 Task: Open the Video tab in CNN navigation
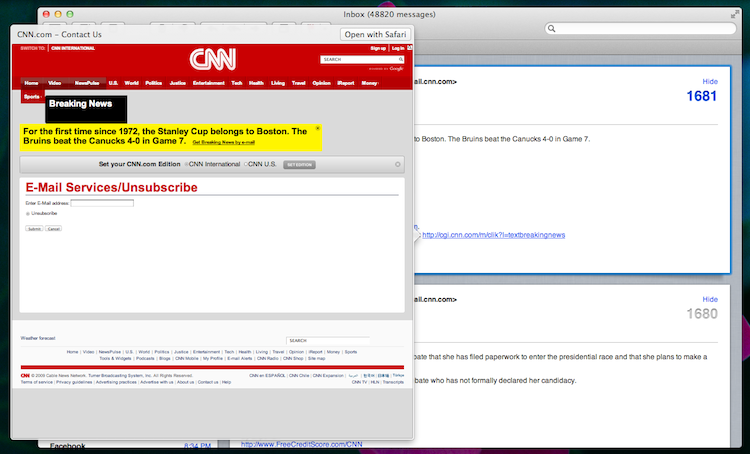click(x=55, y=83)
